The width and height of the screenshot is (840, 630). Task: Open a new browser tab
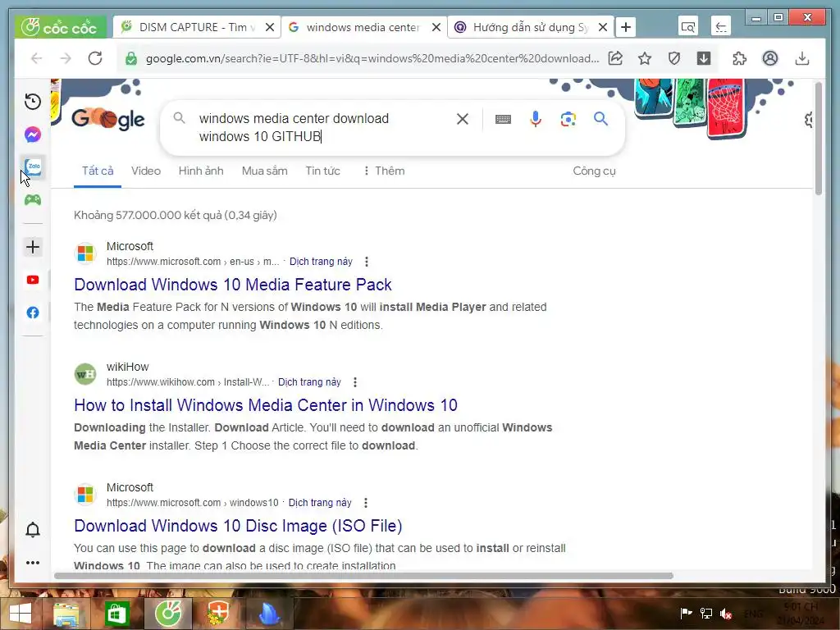pyautogui.click(x=626, y=27)
